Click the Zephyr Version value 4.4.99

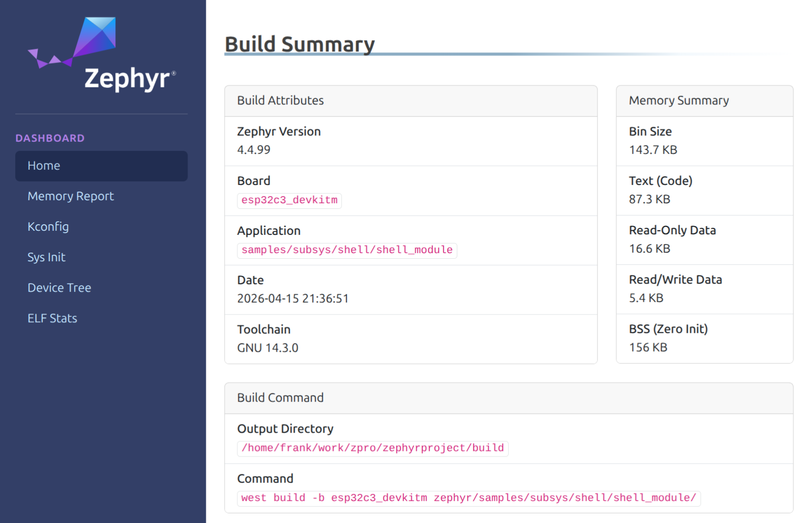tap(254, 150)
